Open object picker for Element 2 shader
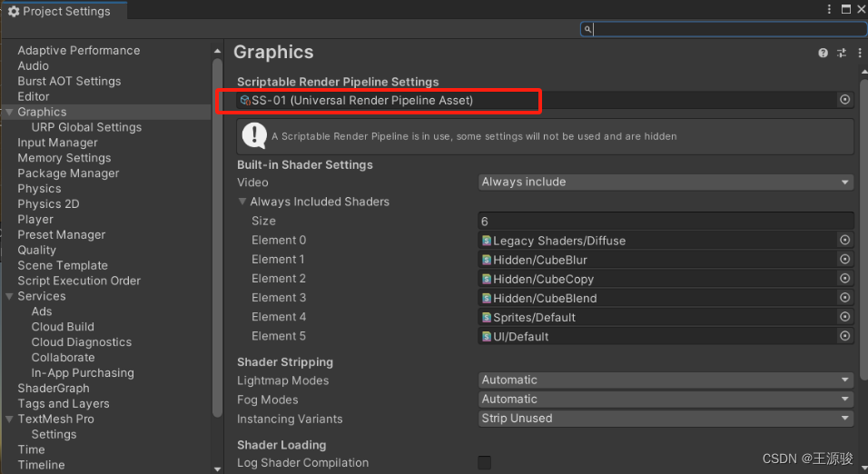The image size is (868, 474). (844, 278)
